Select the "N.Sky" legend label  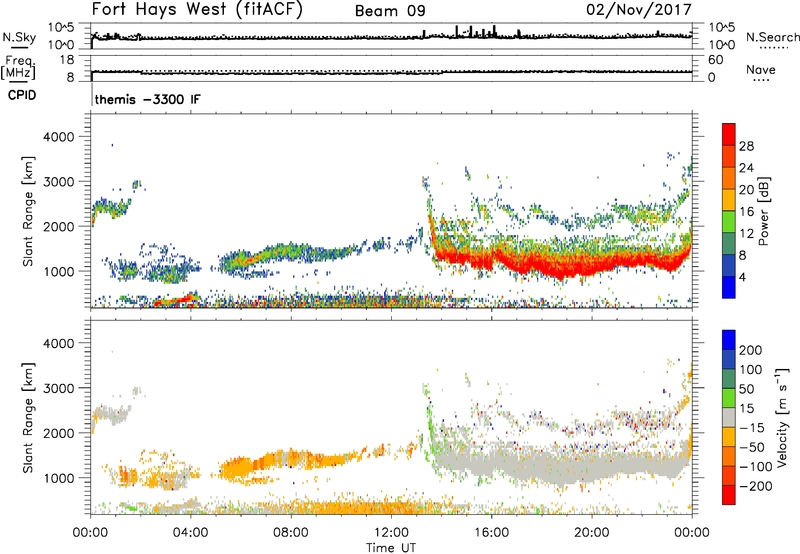(19, 37)
